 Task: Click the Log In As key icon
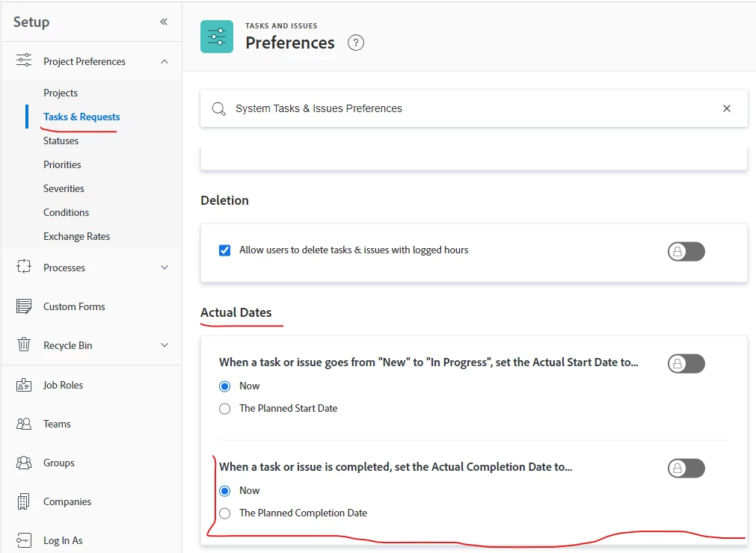click(x=24, y=540)
